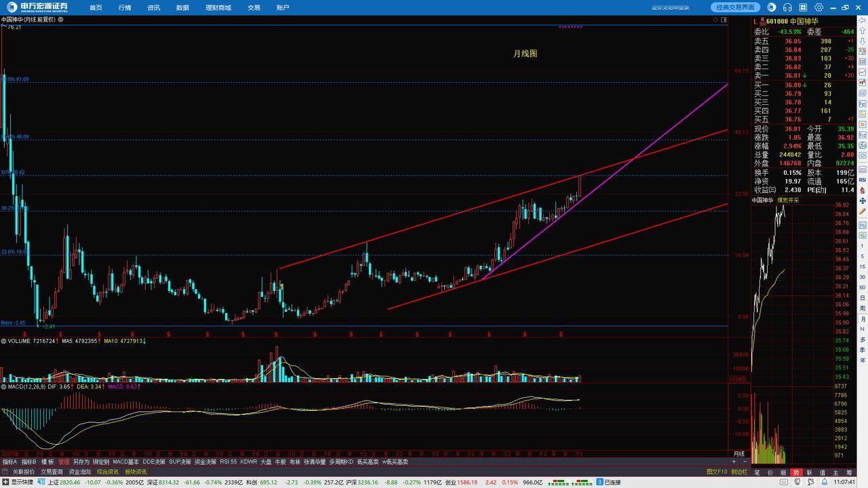Apply RSI 55 indicator template

coord(229,462)
